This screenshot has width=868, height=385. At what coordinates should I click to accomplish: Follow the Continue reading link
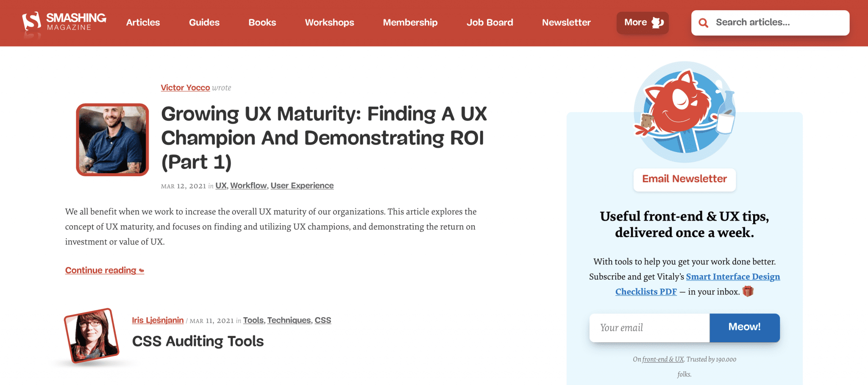[104, 270]
